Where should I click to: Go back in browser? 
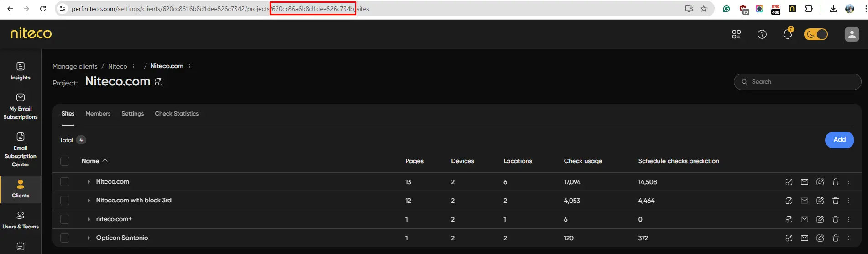(x=10, y=9)
